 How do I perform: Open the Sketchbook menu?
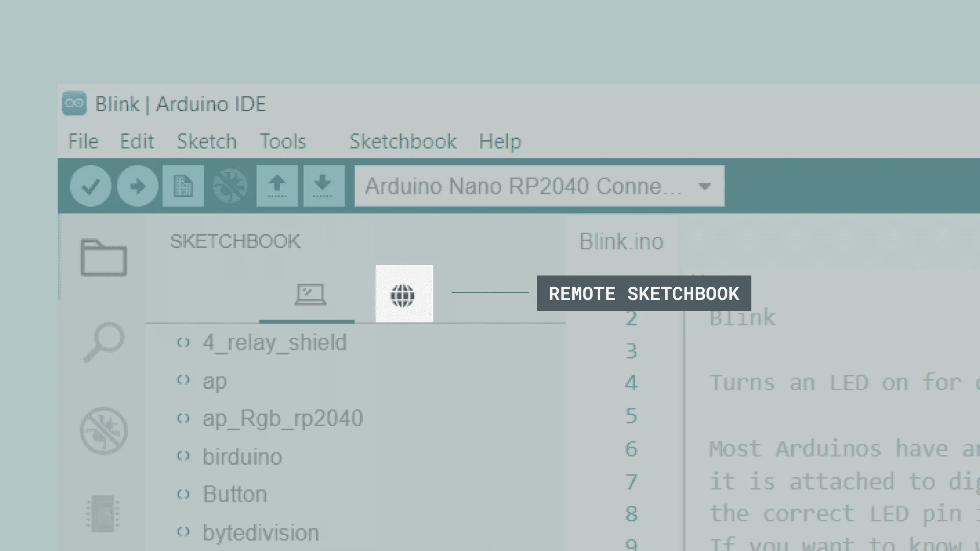click(403, 141)
